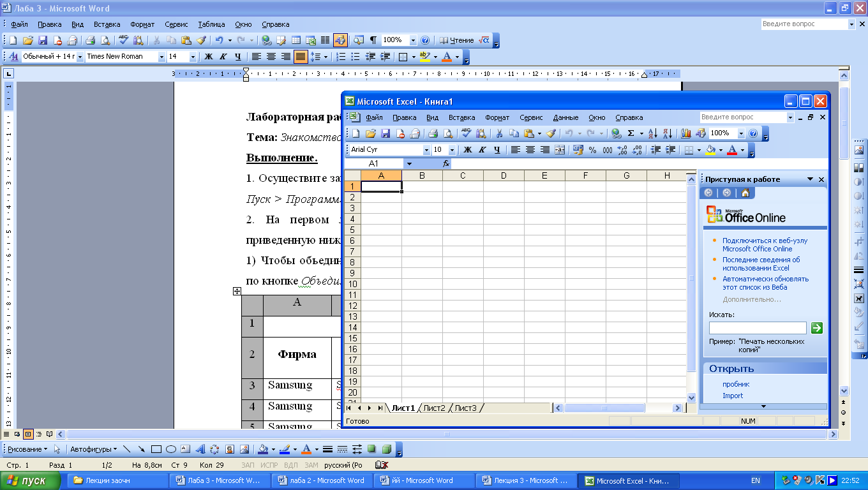The image size is (868, 490).
Task: Open Excel font size 10 dropdown
Action: (x=453, y=150)
